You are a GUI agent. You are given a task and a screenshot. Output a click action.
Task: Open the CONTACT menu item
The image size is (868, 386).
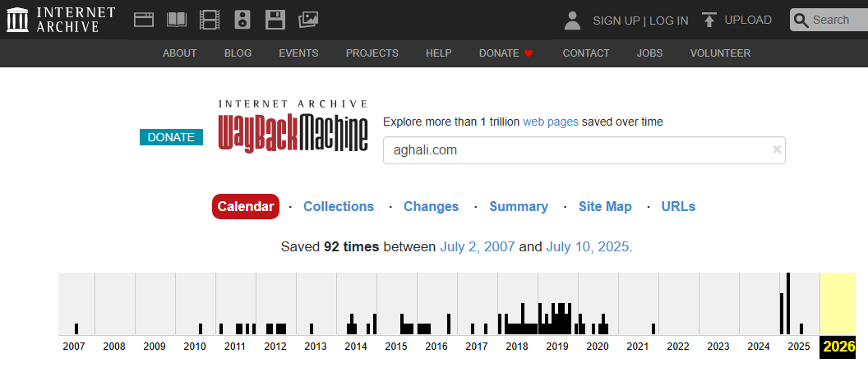[x=586, y=53]
